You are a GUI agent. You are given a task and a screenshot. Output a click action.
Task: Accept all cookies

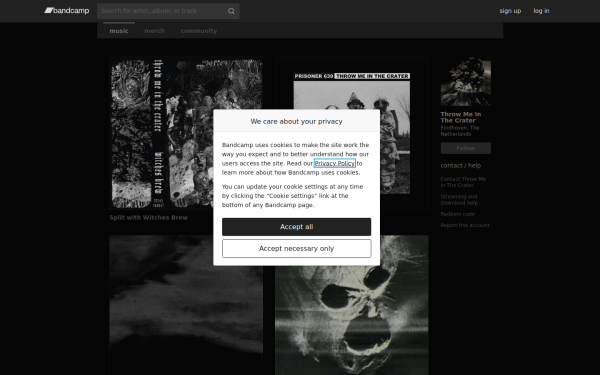(297, 227)
